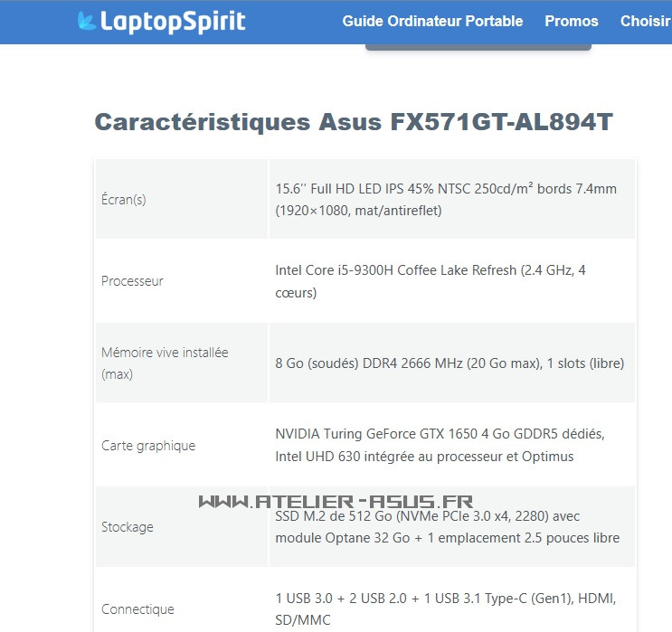Click the Intel Core i5-9300H value

(x=431, y=281)
